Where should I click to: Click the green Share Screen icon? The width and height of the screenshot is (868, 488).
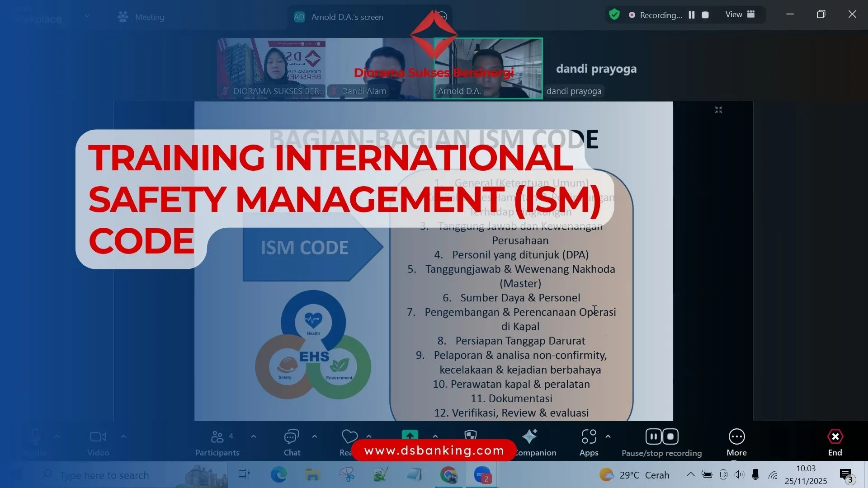[409, 435]
